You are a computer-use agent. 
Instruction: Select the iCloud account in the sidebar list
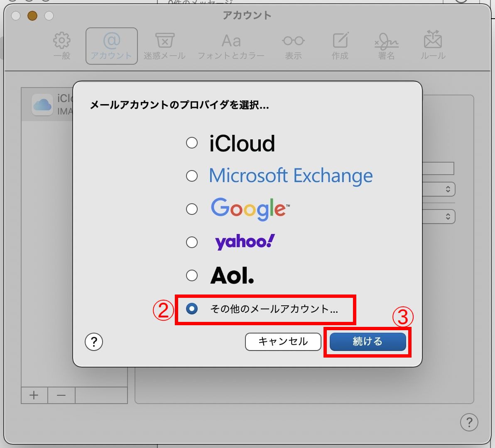tap(47, 105)
